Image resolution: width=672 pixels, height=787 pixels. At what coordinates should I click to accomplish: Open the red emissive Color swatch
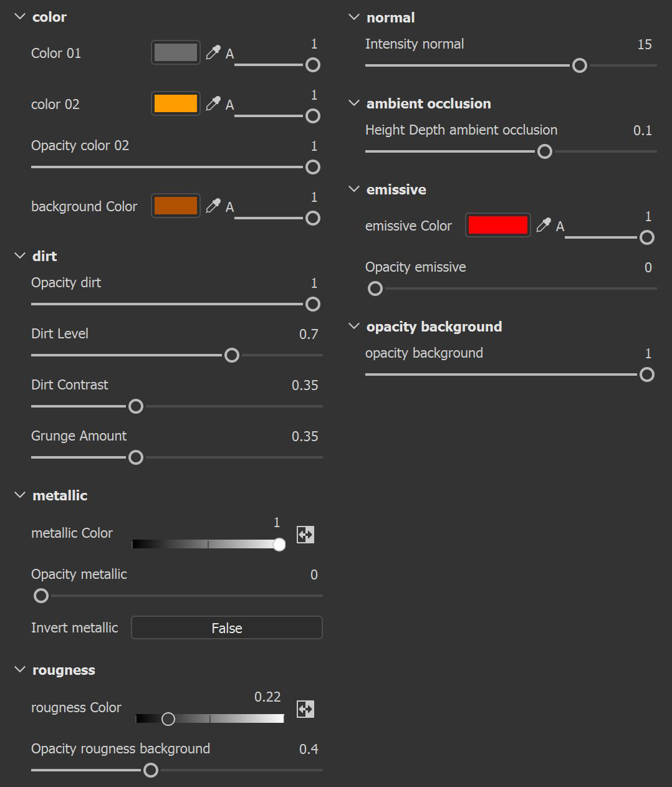497,226
